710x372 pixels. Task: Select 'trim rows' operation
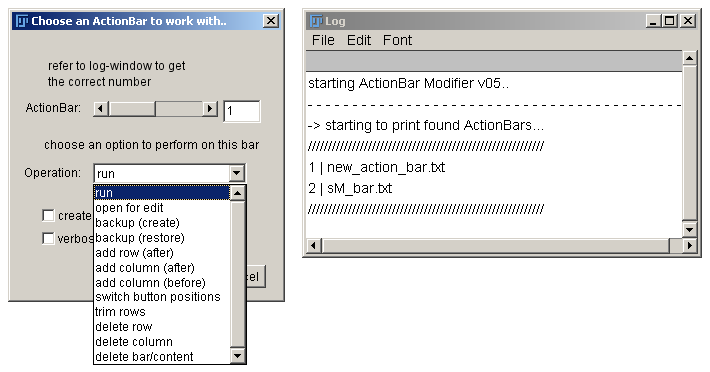pos(120,312)
